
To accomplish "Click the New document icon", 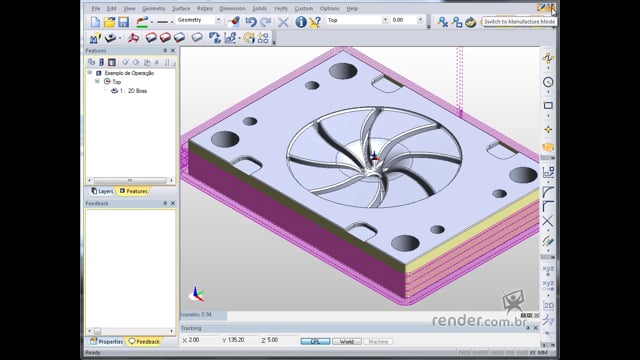I will [x=95, y=22].
